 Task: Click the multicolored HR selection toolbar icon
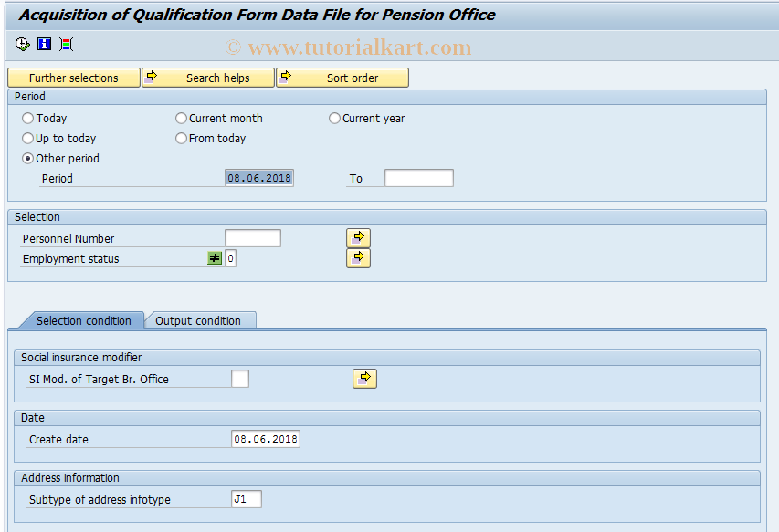(x=65, y=44)
